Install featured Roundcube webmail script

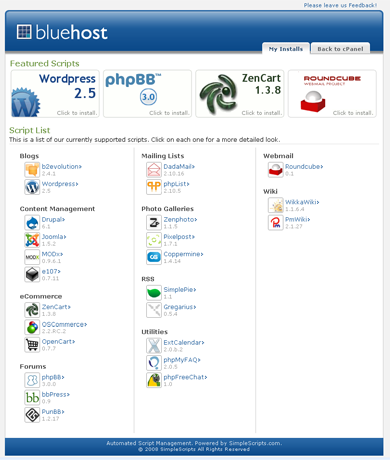(332, 94)
